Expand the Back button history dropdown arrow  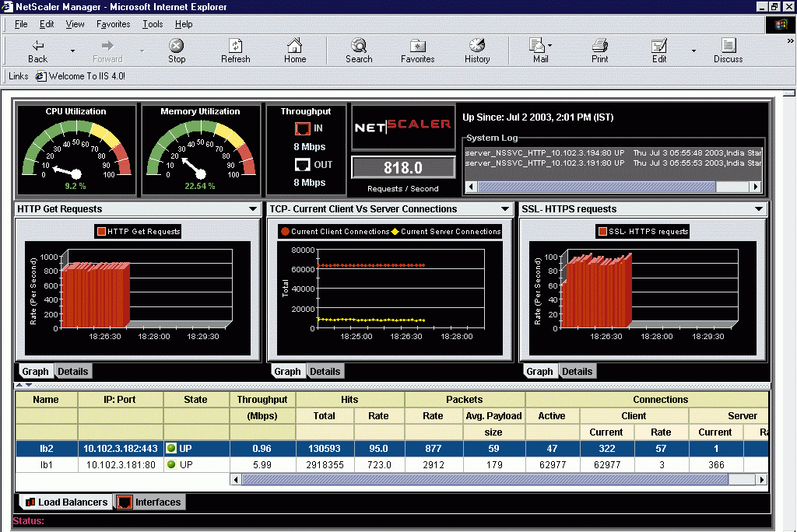coord(72,51)
